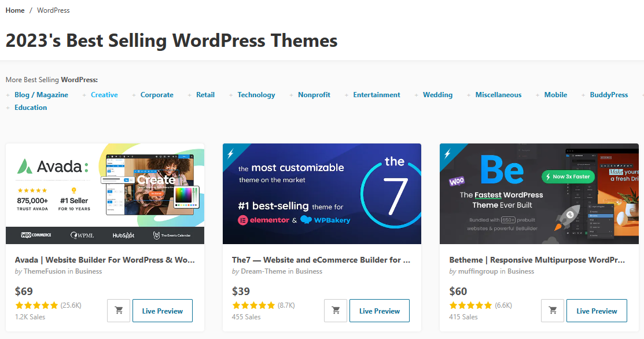The height and width of the screenshot is (339, 644).
Task: Open Entertainment category link
Action: pos(377,95)
